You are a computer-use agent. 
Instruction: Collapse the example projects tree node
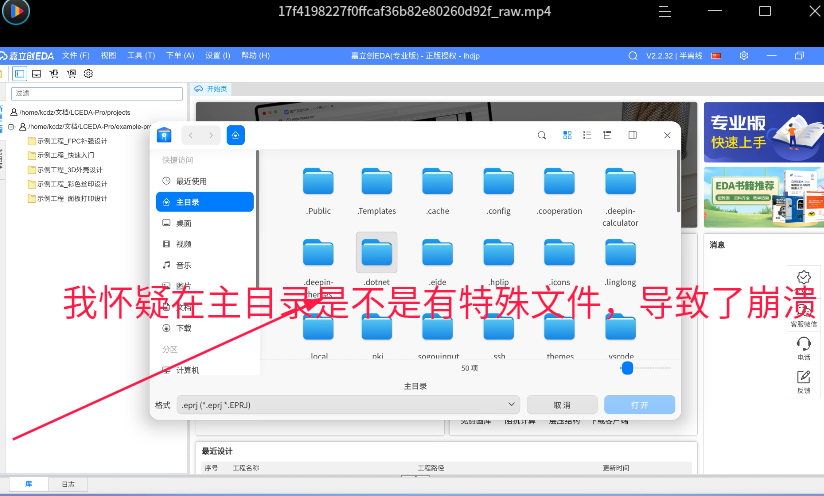[11, 127]
